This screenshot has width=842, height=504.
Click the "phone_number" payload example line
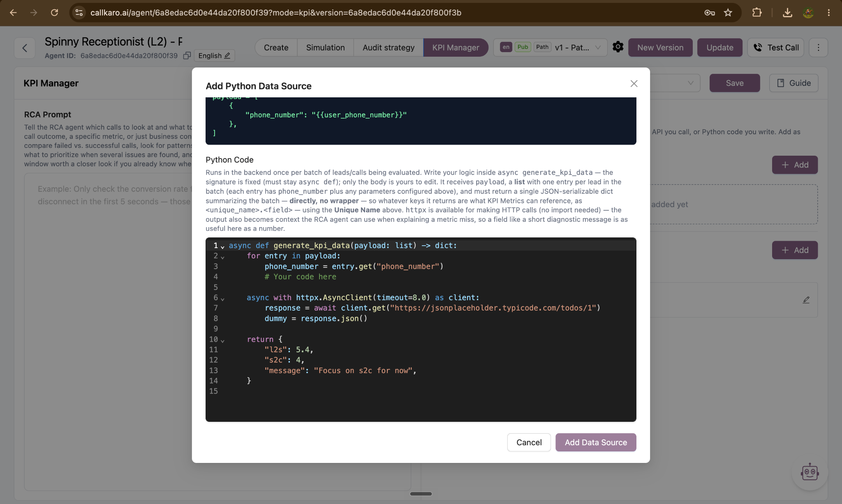[326, 115]
